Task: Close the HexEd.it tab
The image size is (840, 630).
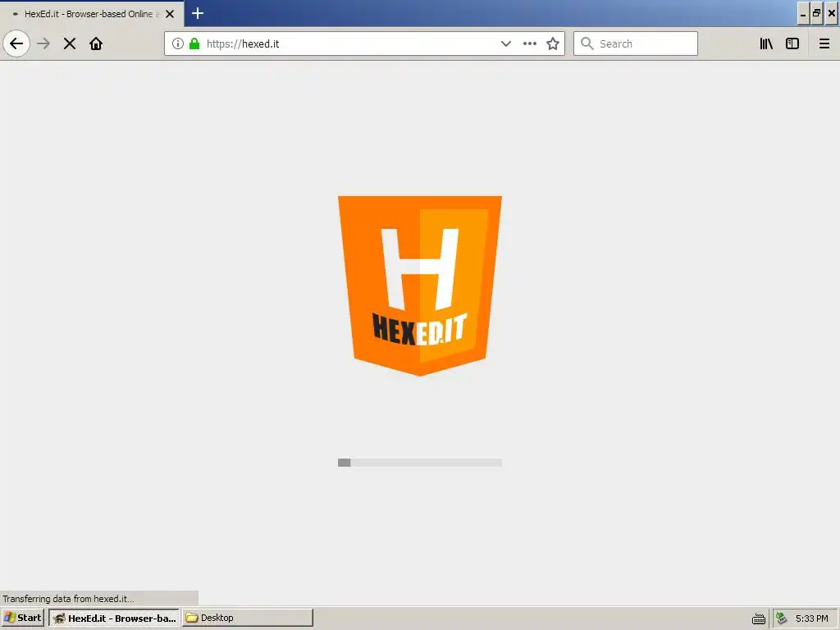Action: [x=170, y=14]
